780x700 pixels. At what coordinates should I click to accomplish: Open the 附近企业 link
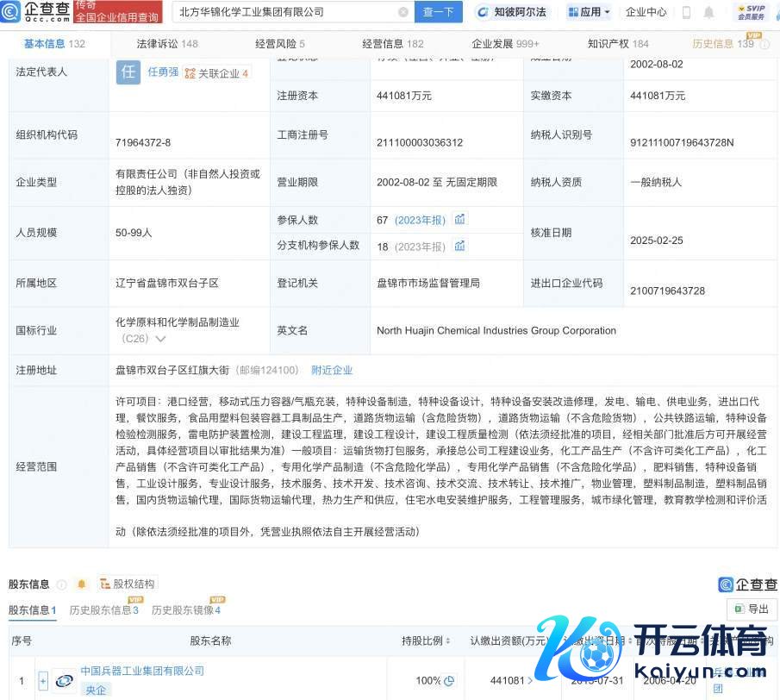click(x=332, y=370)
